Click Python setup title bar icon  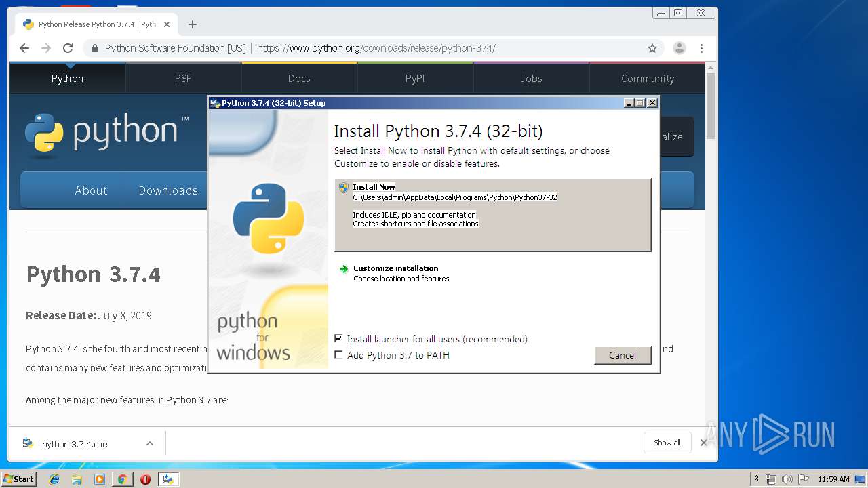[216, 103]
